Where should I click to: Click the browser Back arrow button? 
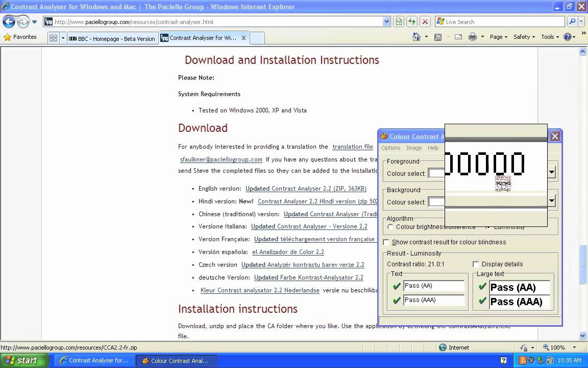click(9, 22)
